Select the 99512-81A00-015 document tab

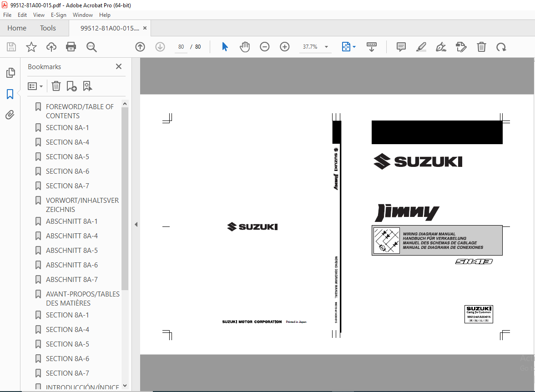point(110,28)
